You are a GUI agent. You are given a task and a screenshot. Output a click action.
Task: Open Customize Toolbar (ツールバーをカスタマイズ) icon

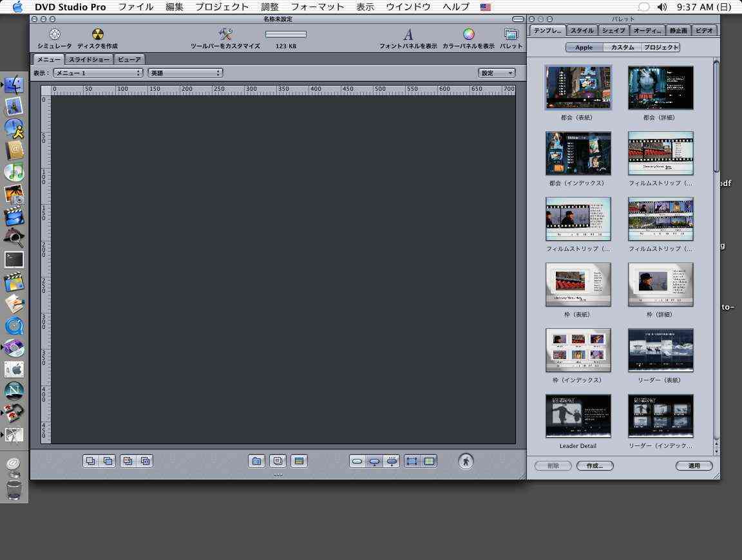click(225, 34)
